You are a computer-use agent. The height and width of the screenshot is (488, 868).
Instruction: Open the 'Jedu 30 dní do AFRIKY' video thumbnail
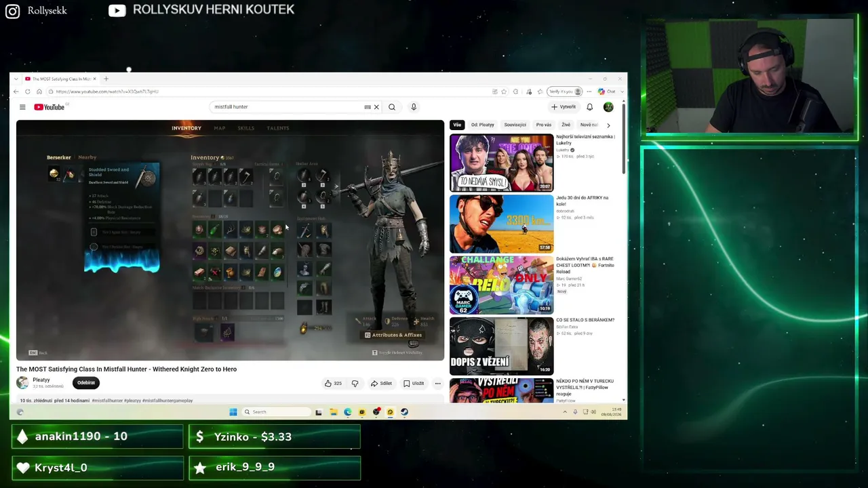coord(501,224)
